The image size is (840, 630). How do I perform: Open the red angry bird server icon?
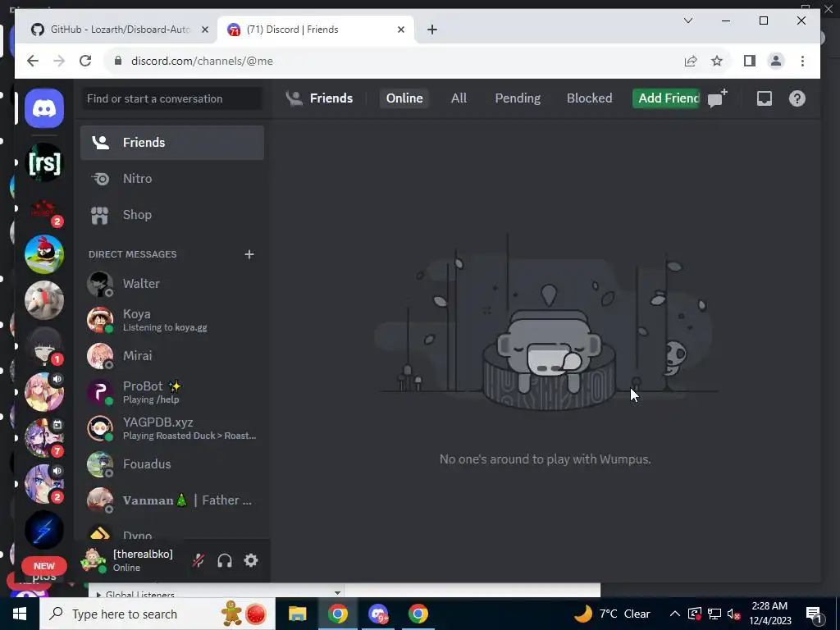coord(44,254)
